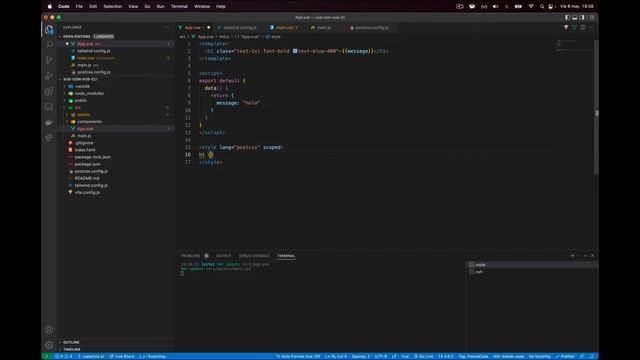Toggle secondary sidebar layout icon

point(582,18)
